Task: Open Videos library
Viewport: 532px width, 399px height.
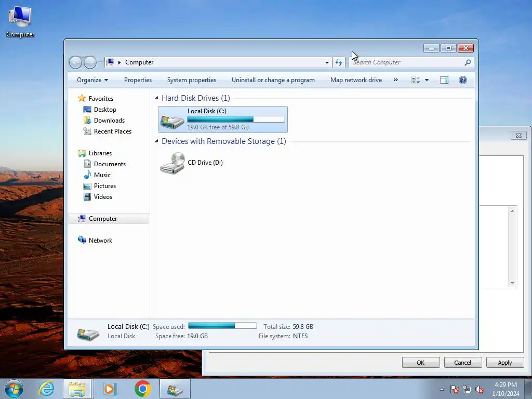Action: pos(103,197)
